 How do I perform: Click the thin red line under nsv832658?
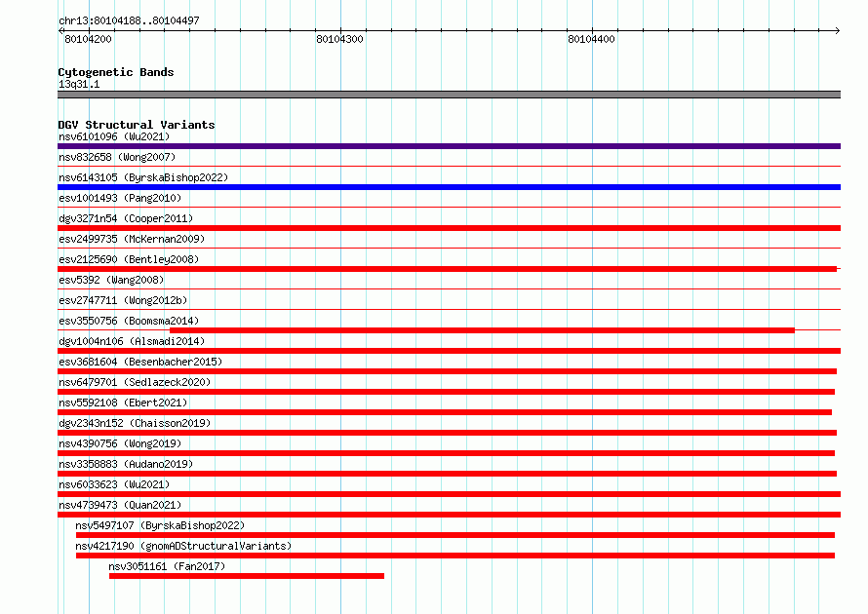449,166
